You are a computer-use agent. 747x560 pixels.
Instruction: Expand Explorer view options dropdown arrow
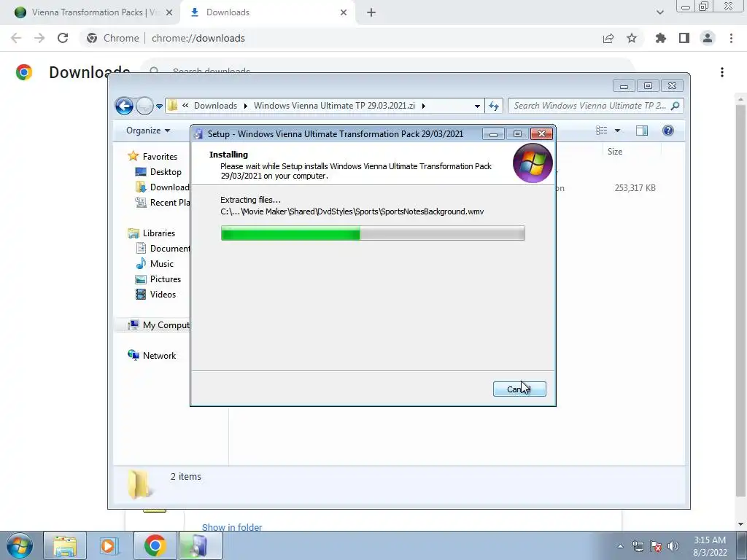617,131
